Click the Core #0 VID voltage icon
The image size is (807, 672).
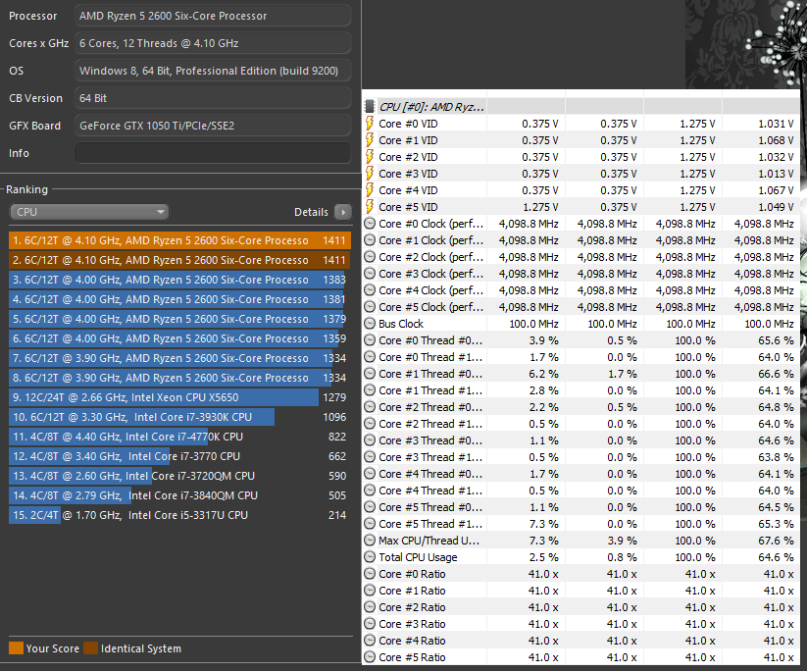370,124
